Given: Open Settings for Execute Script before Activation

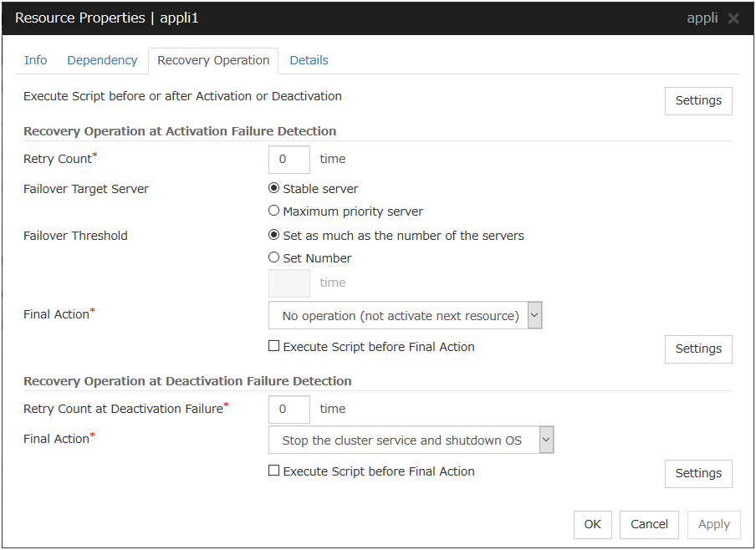Looking at the screenshot, I should (698, 100).
